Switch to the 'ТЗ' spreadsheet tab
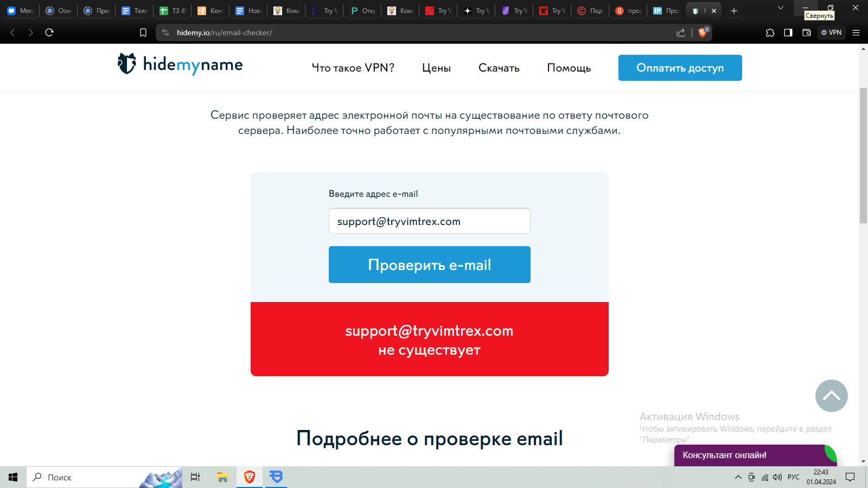The width and height of the screenshot is (868, 488). pyautogui.click(x=172, y=11)
